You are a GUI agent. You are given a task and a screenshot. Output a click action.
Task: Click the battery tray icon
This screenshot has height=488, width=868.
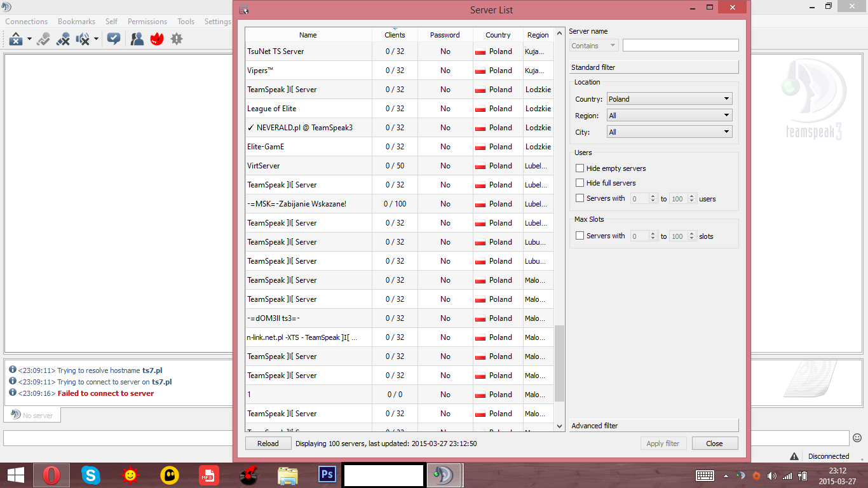[x=803, y=475]
